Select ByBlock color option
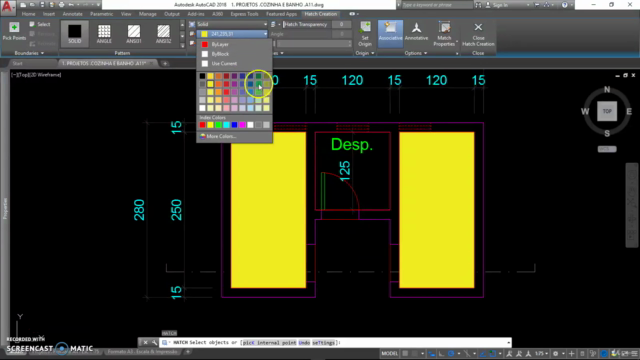Image resolution: width=640 pixels, height=360 pixels. tap(234, 54)
